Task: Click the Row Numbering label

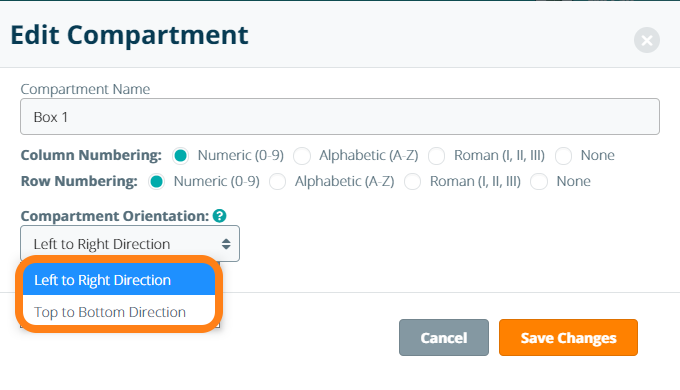Action: pos(79,181)
